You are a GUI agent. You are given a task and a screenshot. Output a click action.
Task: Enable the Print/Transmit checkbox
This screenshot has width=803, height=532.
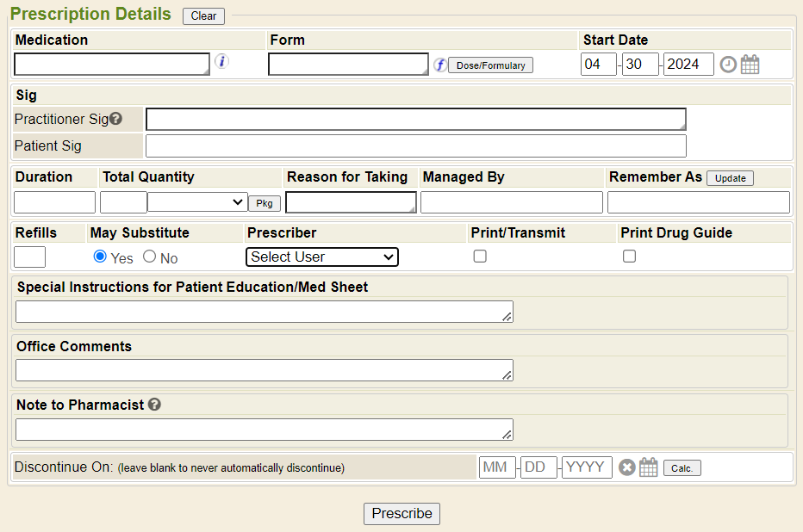[480, 257]
